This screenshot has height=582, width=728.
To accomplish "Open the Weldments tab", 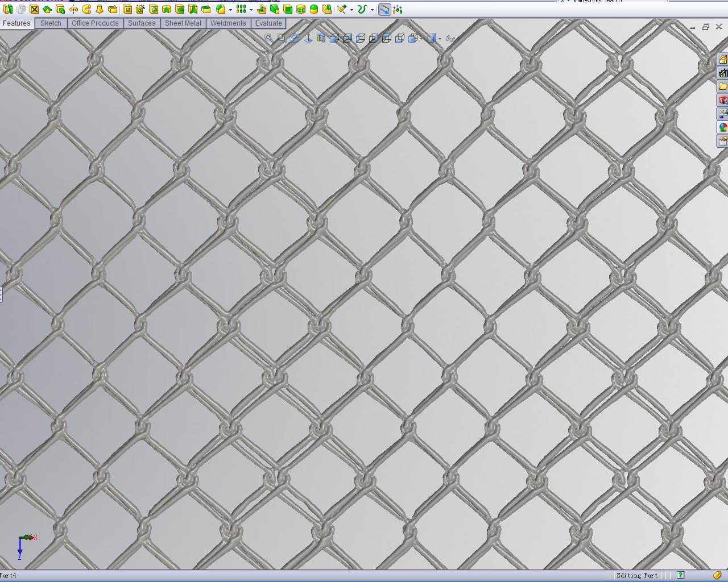I will (x=227, y=23).
